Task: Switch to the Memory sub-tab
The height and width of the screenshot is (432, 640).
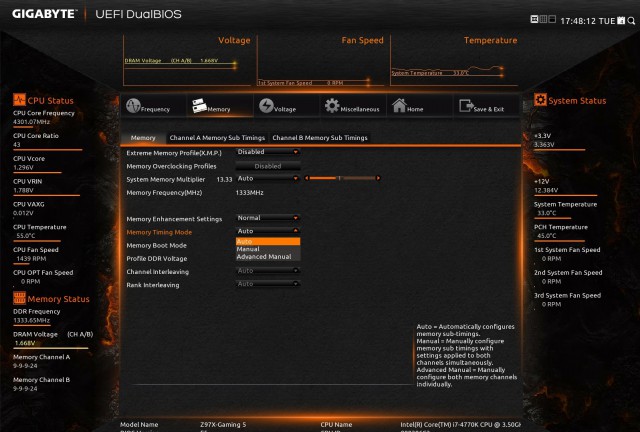Action: pyautogui.click(x=143, y=138)
